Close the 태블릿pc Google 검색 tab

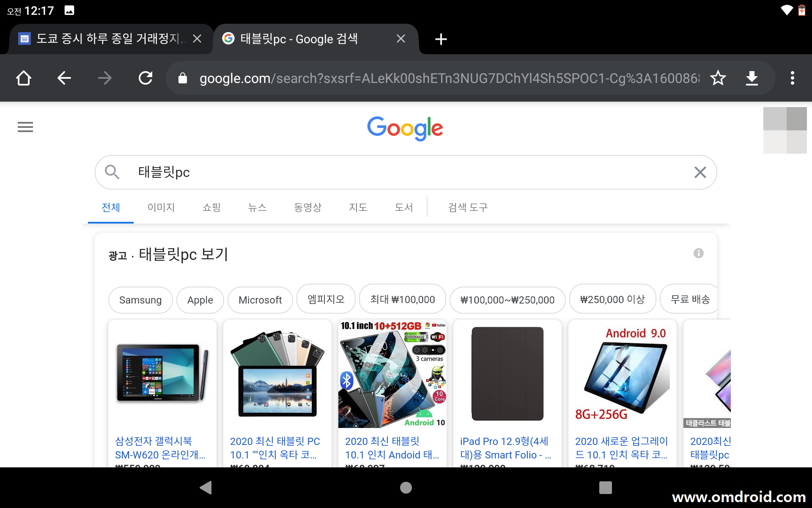(x=401, y=39)
